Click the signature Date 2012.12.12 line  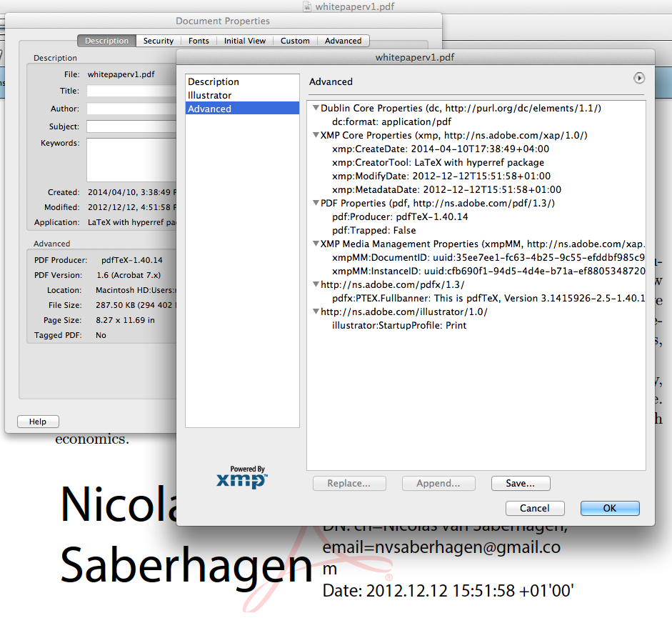(x=448, y=591)
